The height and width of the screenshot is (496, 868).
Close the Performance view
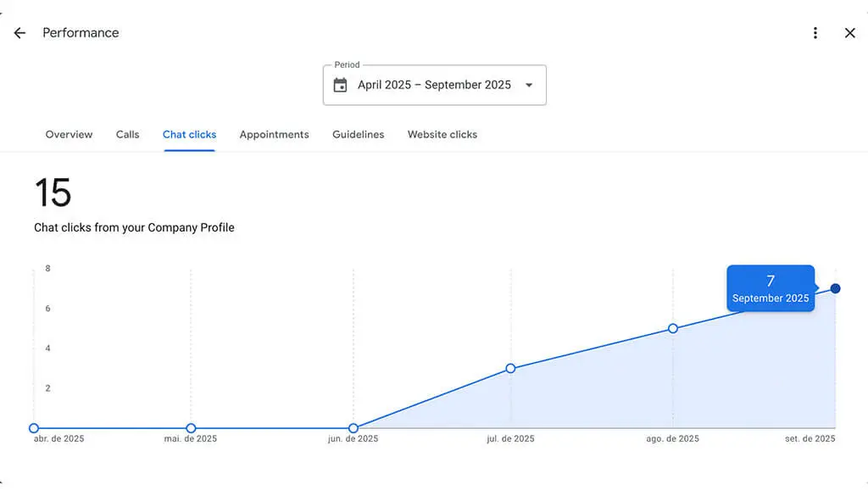(x=850, y=33)
